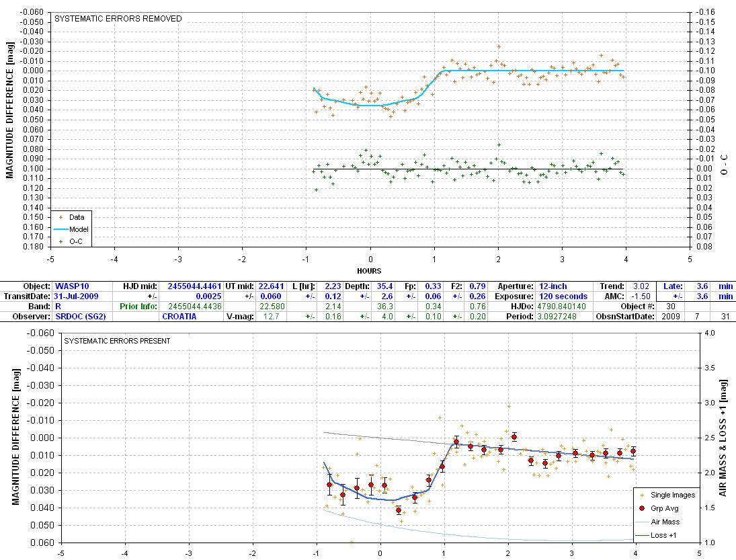Select the prior F2 value "0.76"
The height and width of the screenshot is (560, 736).
tap(477, 307)
